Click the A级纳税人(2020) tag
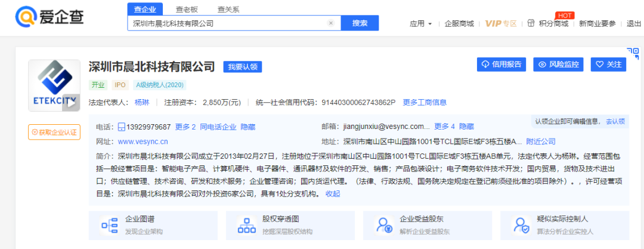 tap(159, 85)
